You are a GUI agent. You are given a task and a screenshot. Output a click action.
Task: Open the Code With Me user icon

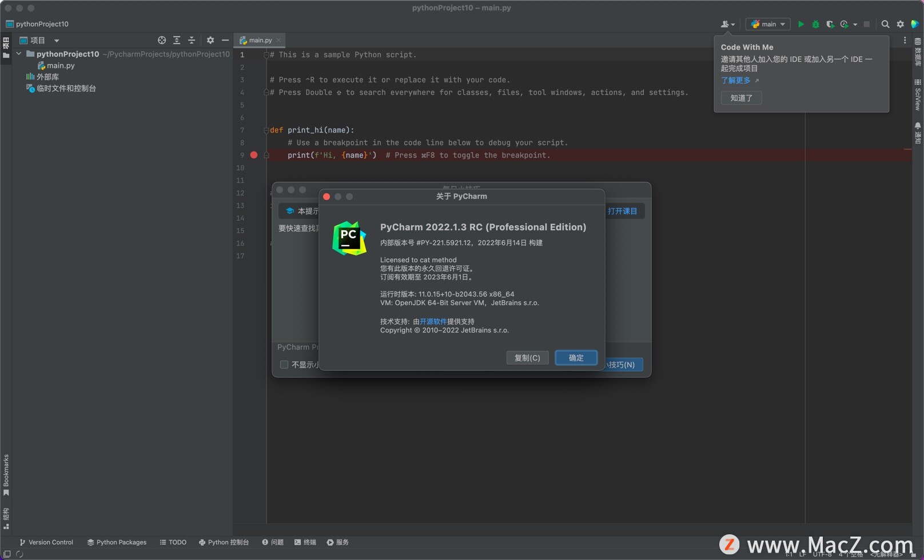(x=727, y=24)
